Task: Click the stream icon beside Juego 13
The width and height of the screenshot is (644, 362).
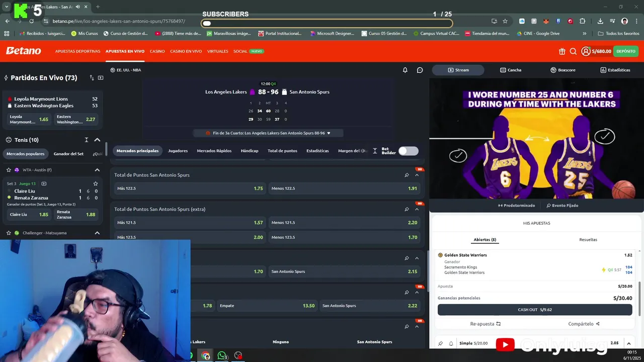Action: pyautogui.click(x=44, y=184)
